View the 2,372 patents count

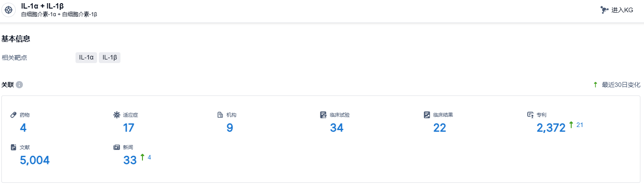tap(551, 128)
